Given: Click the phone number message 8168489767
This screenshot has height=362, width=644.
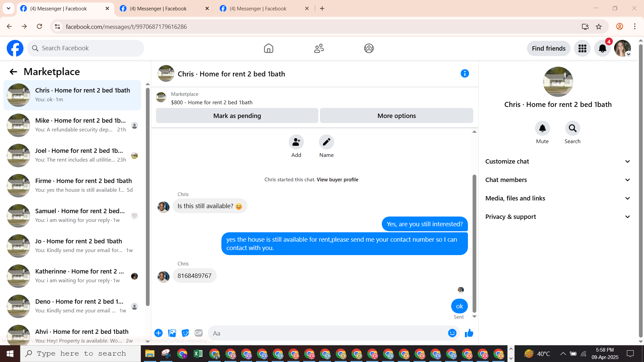Looking at the screenshot, I should coord(195,276).
